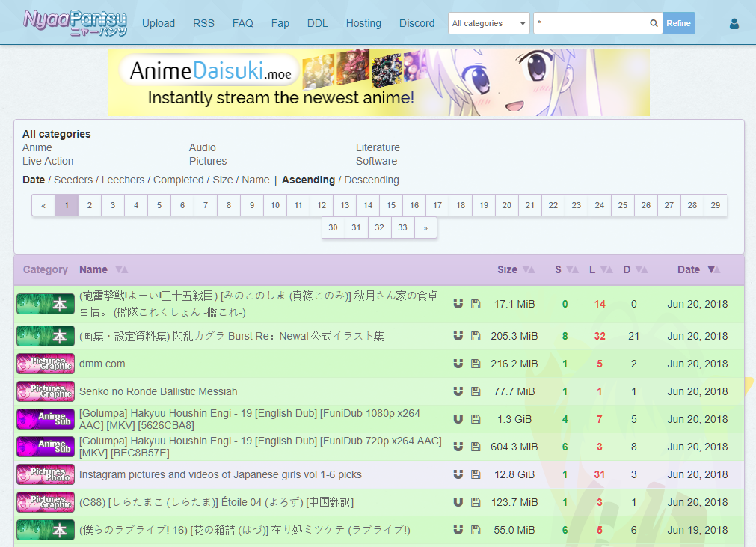756x547 pixels.
Task: Download torrent file for 123.7 MiB row
Action: click(476, 502)
